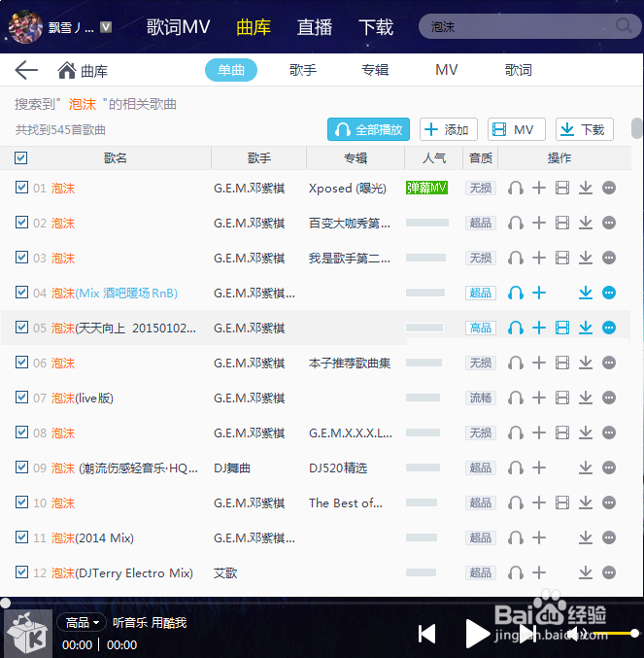Add song 09 DJ舞曲 to playlist
644x658 pixels.
539,468
